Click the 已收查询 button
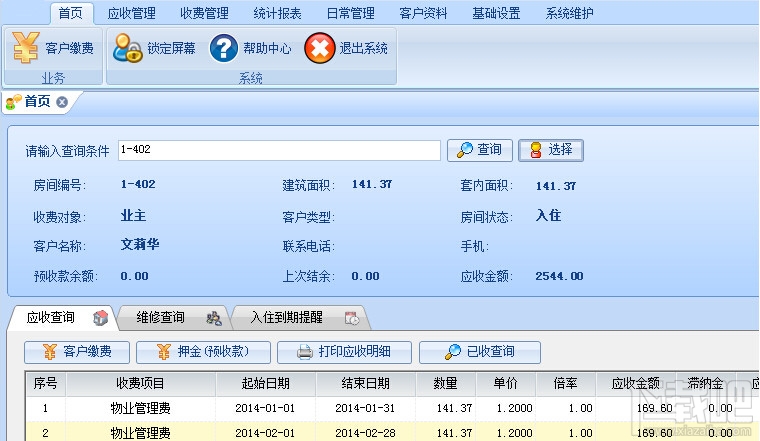The image size is (760, 441). point(480,352)
